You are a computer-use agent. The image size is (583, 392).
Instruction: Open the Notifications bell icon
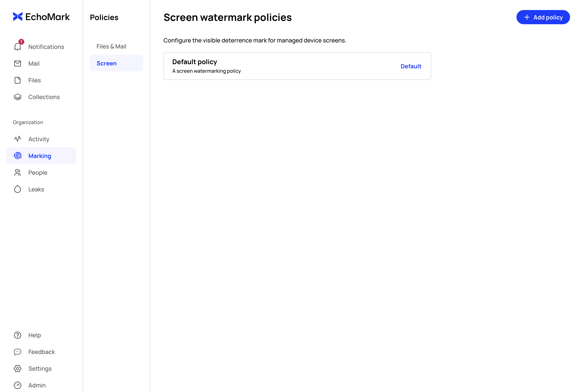[x=18, y=47]
